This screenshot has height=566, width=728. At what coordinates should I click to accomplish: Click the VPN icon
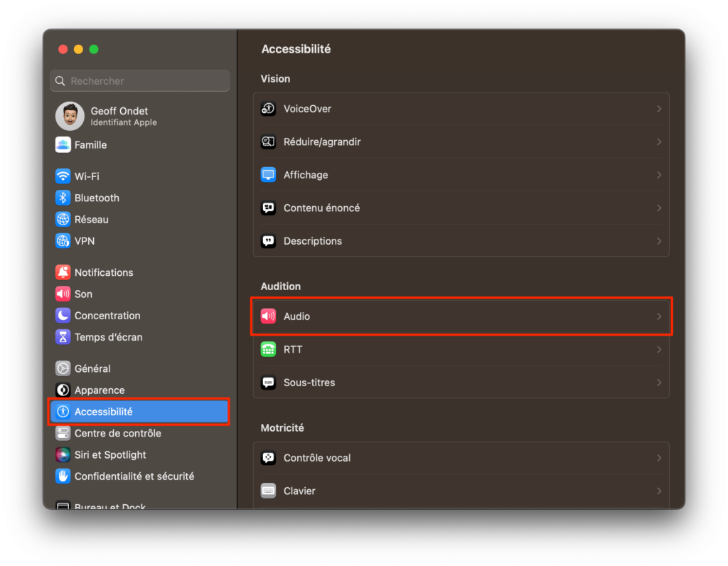pyautogui.click(x=63, y=241)
